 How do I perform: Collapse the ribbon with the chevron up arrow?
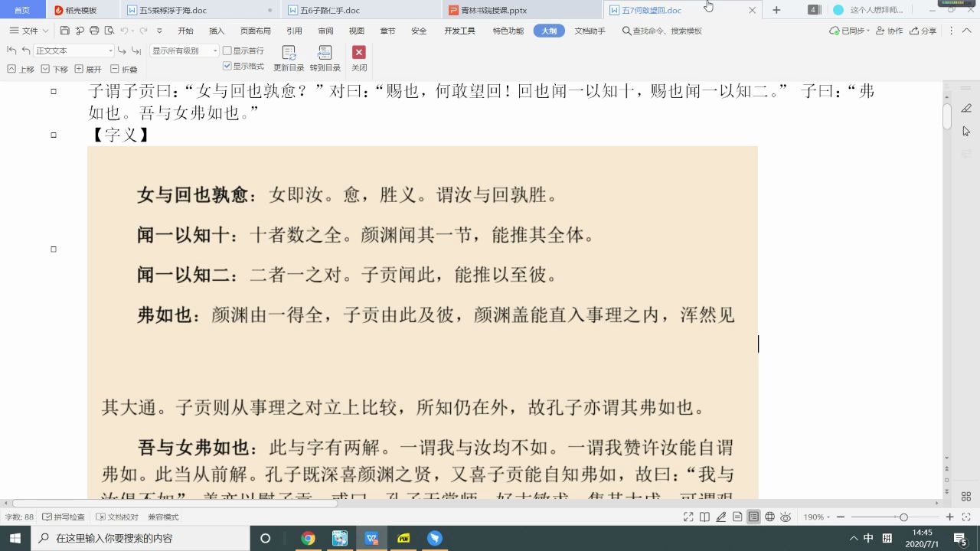pyautogui.click(x=966, y=31)
